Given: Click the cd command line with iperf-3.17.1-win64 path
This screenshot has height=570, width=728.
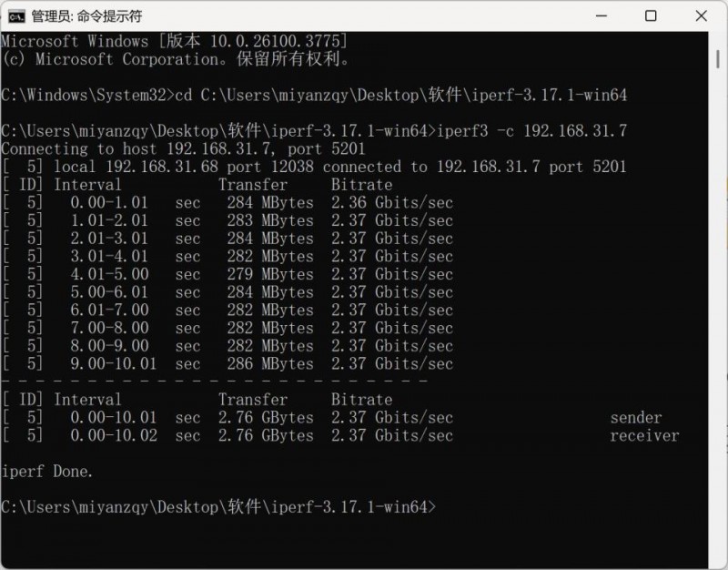Looking at the screenshot, I should click(x=314, y=95).
